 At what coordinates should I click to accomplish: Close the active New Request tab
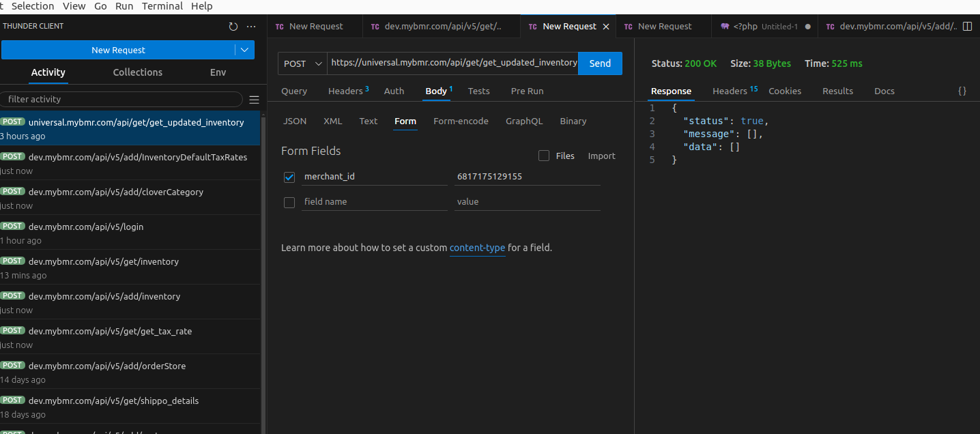pos(606,27)
